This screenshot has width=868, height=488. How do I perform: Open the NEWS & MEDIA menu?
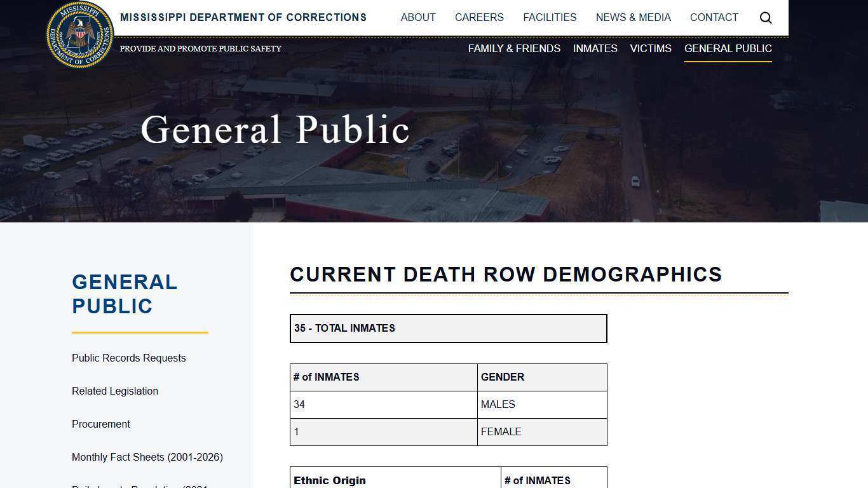pos(633,17)
